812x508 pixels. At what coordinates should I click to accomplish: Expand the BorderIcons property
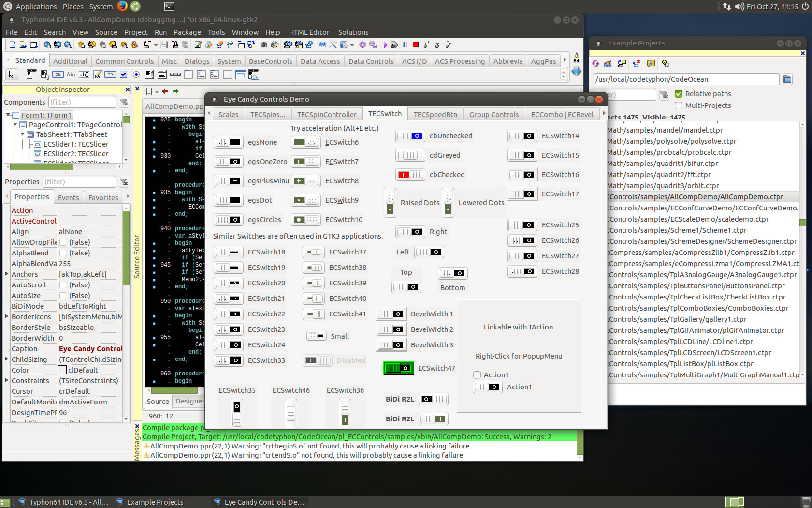pyautogui.click(x=7, y=317)
